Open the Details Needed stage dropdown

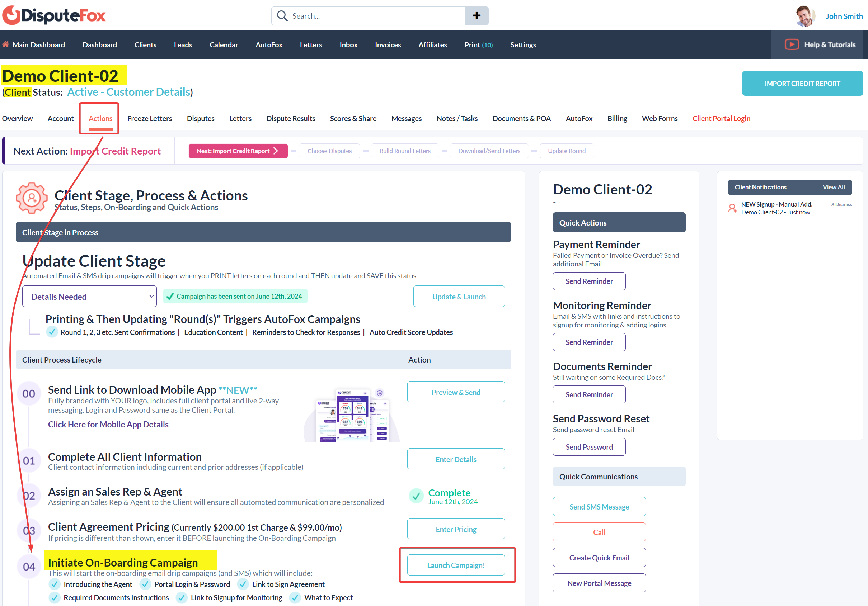pos(89,297)
